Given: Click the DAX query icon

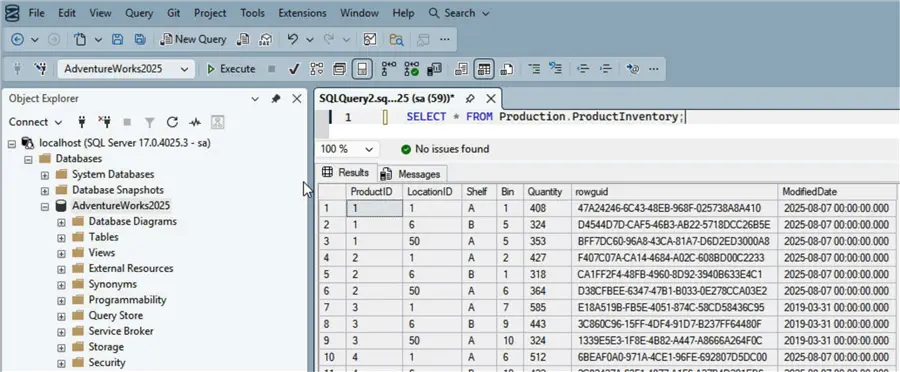Looking at the screenshot, I should 266,40.
